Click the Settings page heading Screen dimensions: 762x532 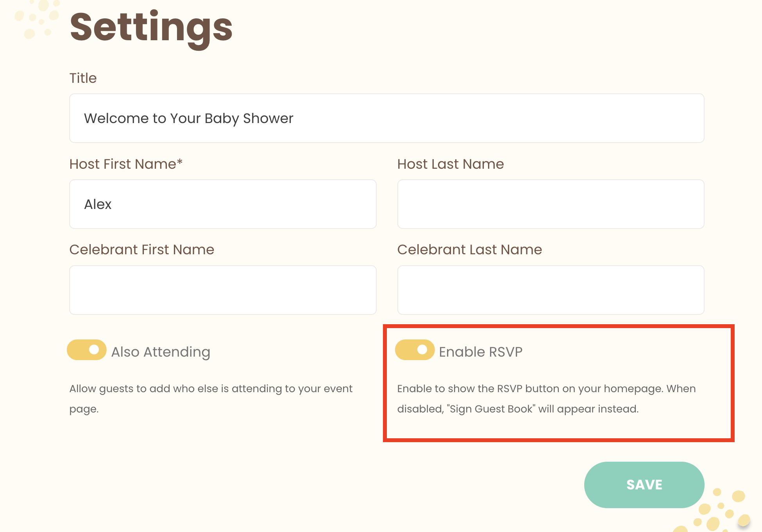click(x=151, y=27)
